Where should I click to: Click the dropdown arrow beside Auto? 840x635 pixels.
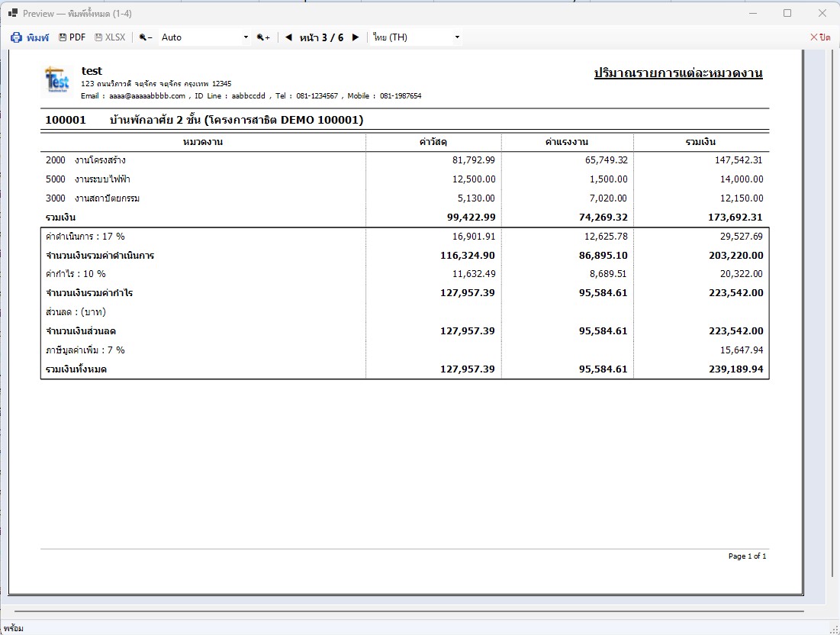(x=246, y=37)
